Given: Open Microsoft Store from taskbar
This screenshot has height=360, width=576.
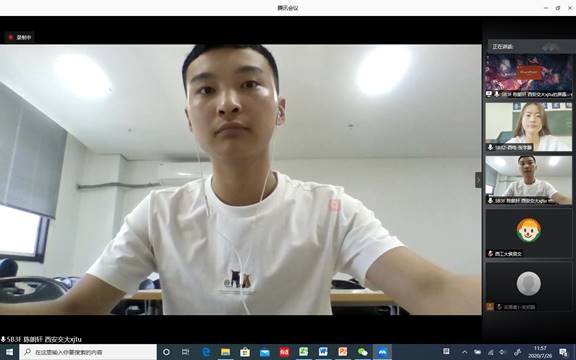Looking at the screenshot, I should [x=245, y=352].
